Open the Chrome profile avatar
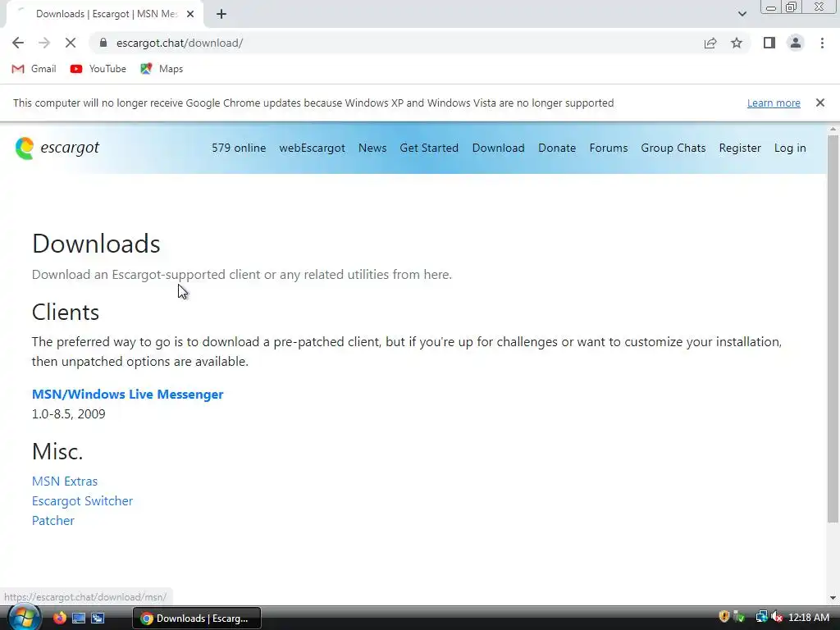Image resolution: width=840 pixels, height=630 pixels. click(796, 43)
